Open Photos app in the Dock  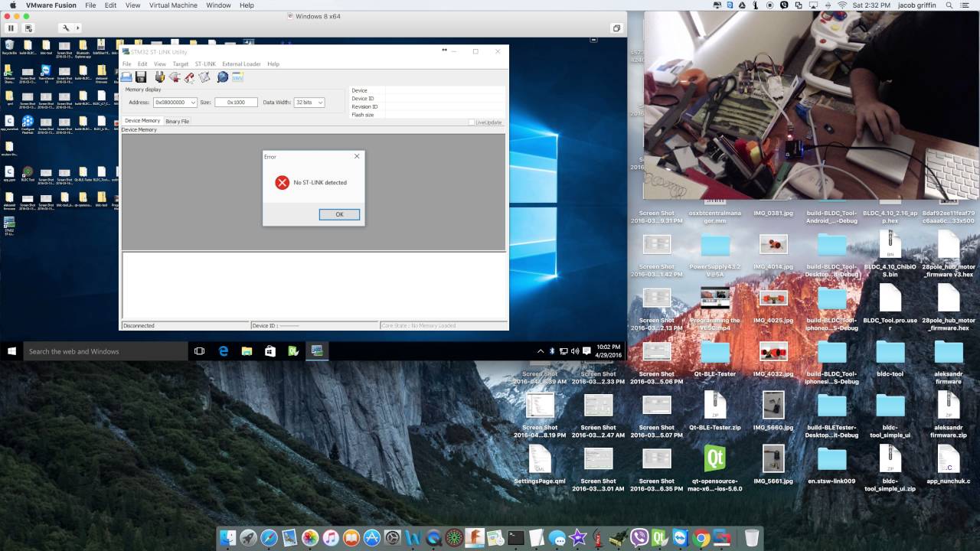[310, 538]
